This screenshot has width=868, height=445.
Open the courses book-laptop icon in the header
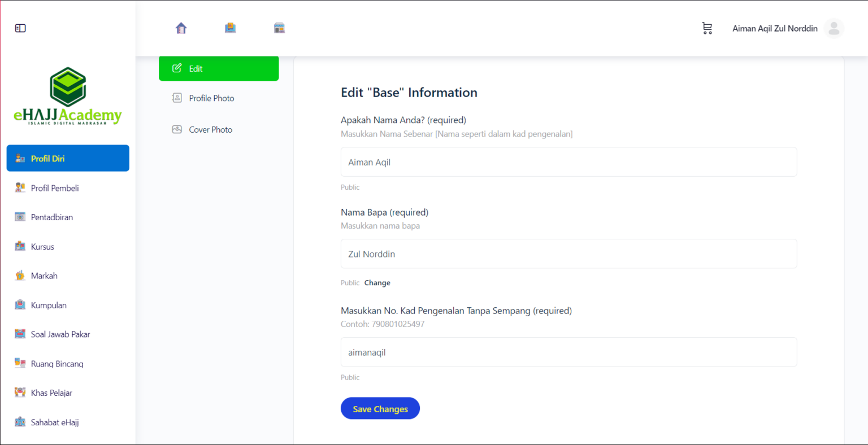coord(230,28)
